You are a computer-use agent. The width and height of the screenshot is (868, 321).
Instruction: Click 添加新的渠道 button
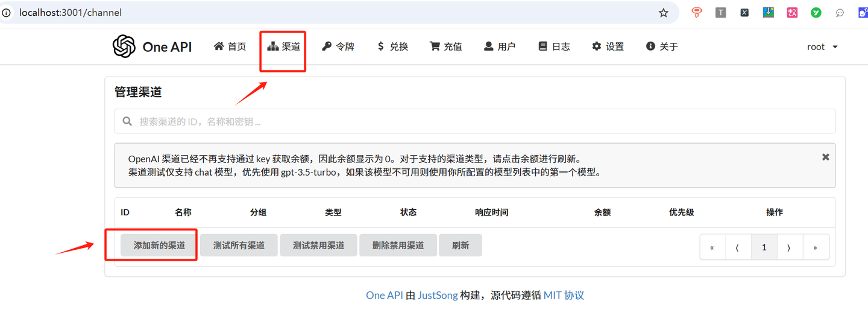point(159,246)
